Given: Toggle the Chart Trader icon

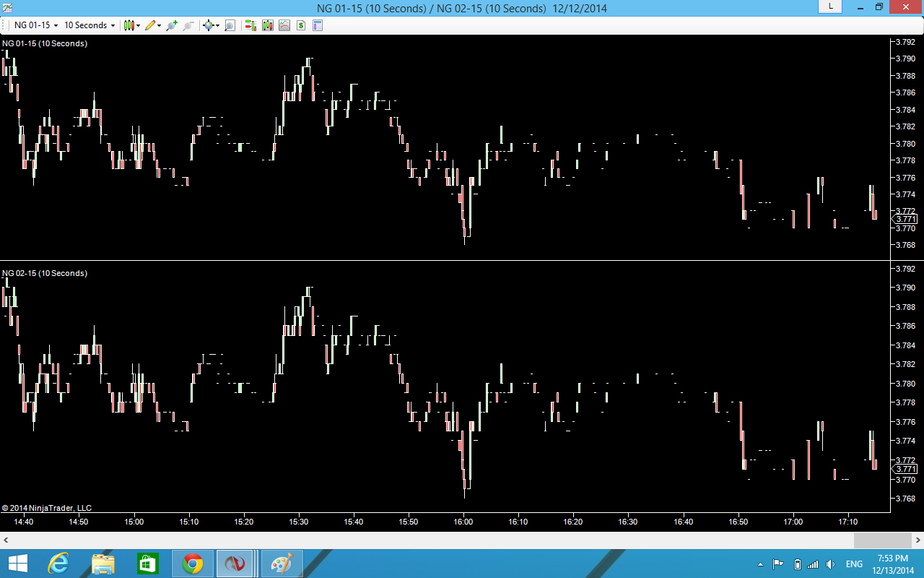Looking at the screenshot, I should [250, 25].
